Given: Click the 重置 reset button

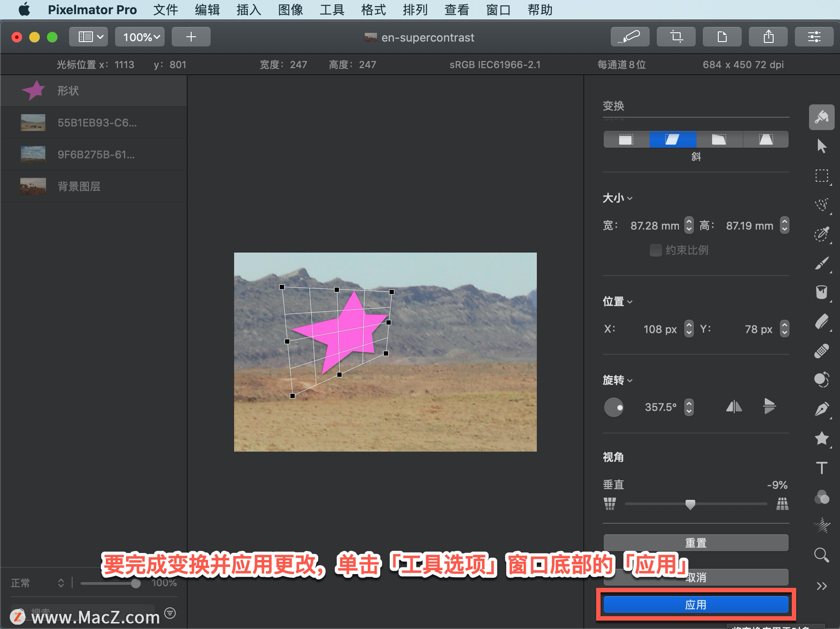Looking at the screenshot, I should (696, 543).
